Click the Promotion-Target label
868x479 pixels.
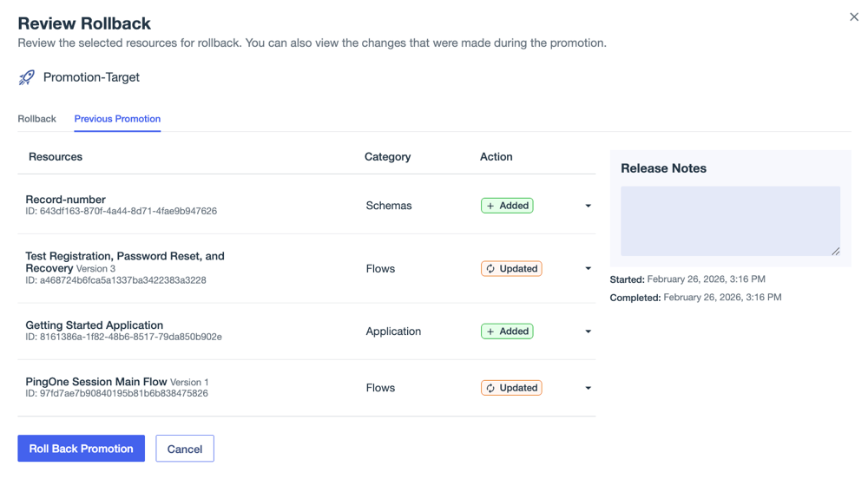(91, 77)
